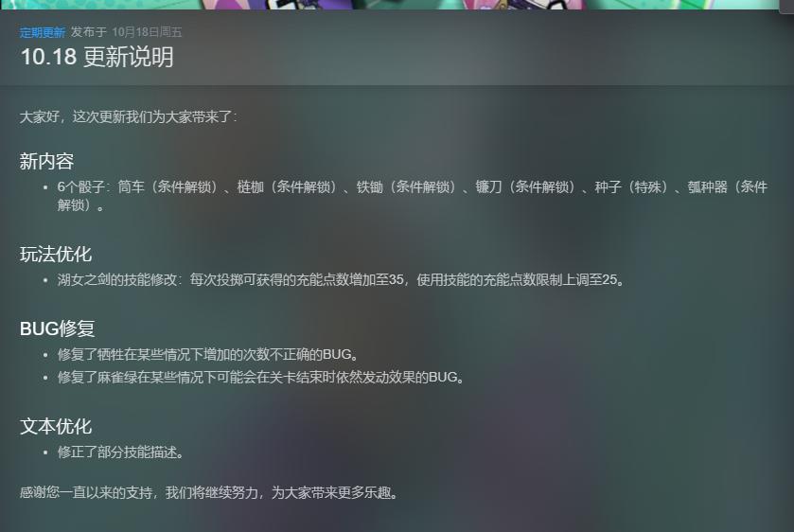
Task: Select the 玩法优化 heading
Action: click(56, 255)
